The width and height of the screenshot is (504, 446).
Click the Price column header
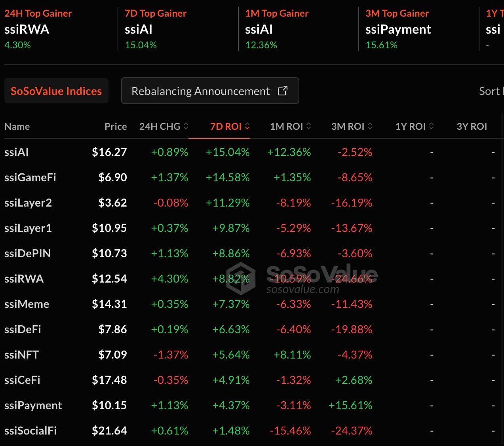coord(116,127)
